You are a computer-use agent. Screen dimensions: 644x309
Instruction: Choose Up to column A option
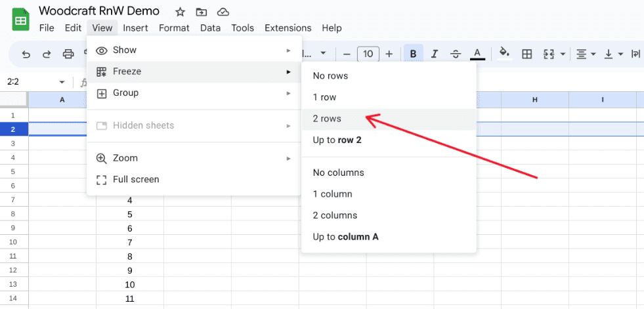[389, 237]
